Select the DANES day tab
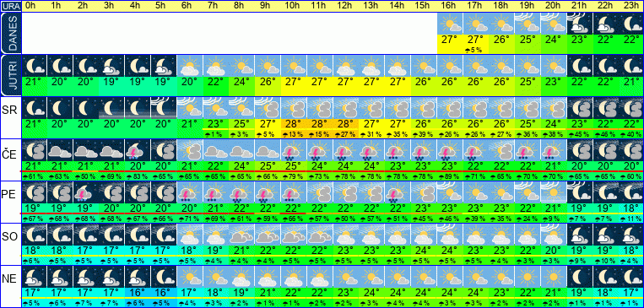The width and height of the screenshot is (644, 308). click(11, 33)
